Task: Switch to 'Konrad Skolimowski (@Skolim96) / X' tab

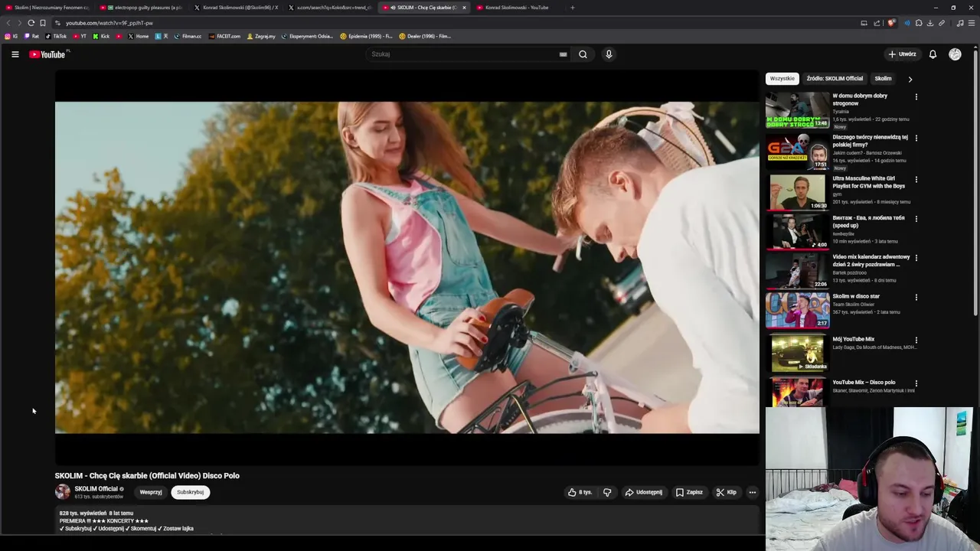Action: 237,8
